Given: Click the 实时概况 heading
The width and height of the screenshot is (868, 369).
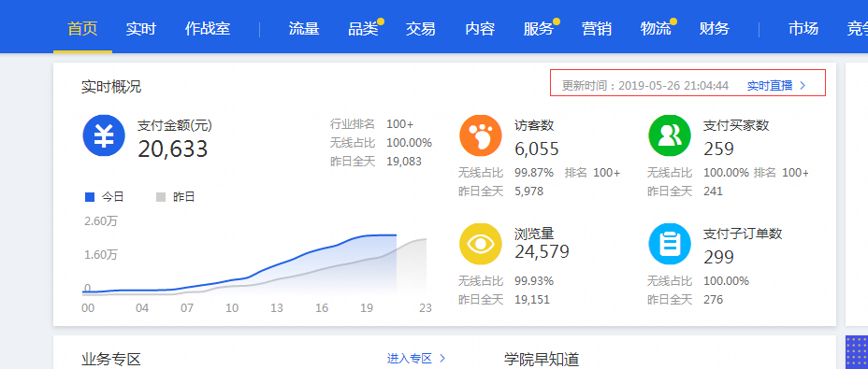Looking at the screenshot, I should (x=111, y=87).
